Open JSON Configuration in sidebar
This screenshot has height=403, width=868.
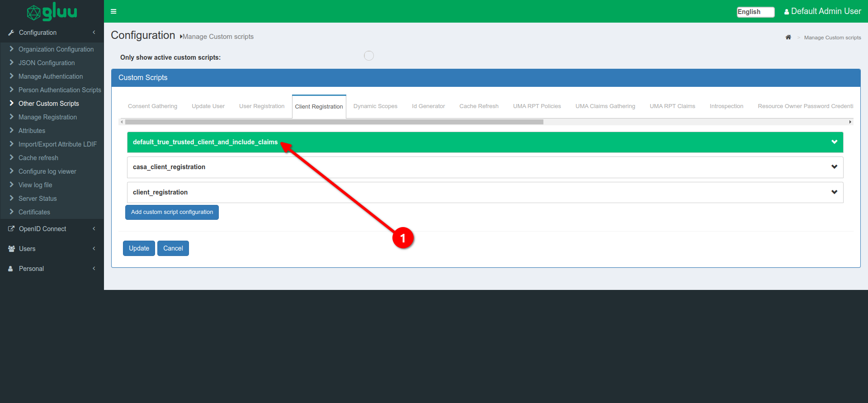(47, 63)
